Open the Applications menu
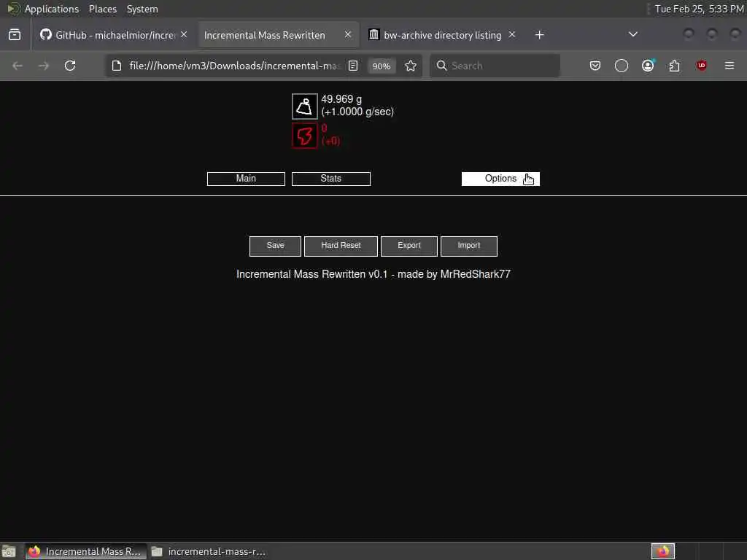The width and height of the screenshot is (747, 560). [x=52, y=9]
